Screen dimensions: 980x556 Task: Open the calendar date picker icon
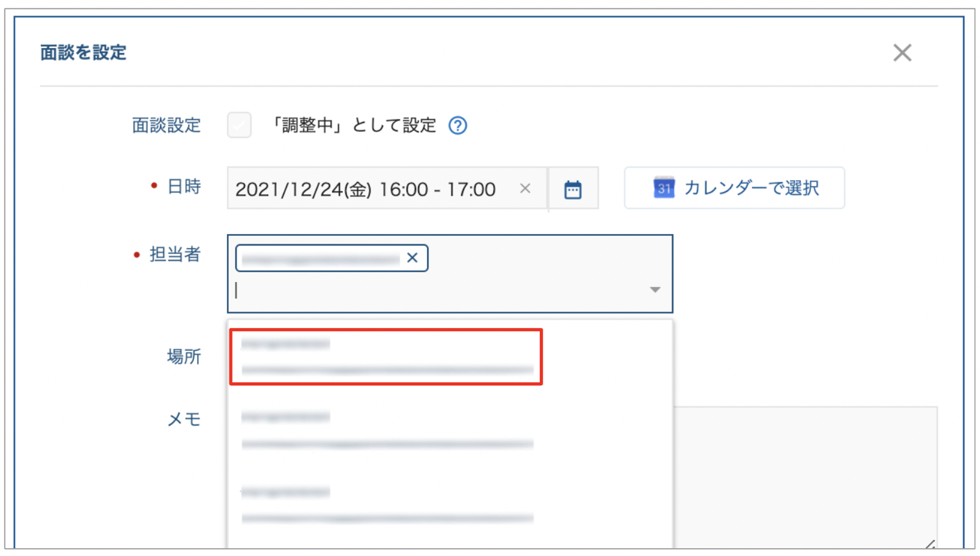point(573,189)
